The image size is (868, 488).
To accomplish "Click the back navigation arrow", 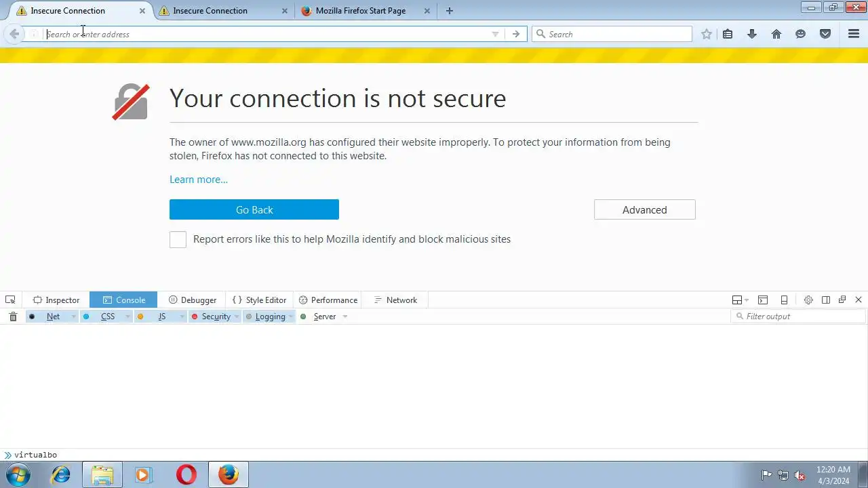I will [x=14, y=34].
